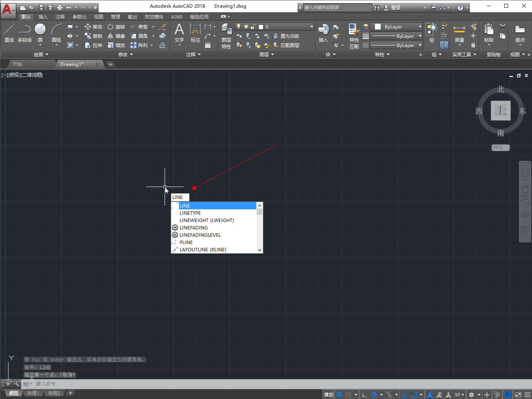
Task: Open the ByLayer linetype dropdown
Action: (420, 45)
